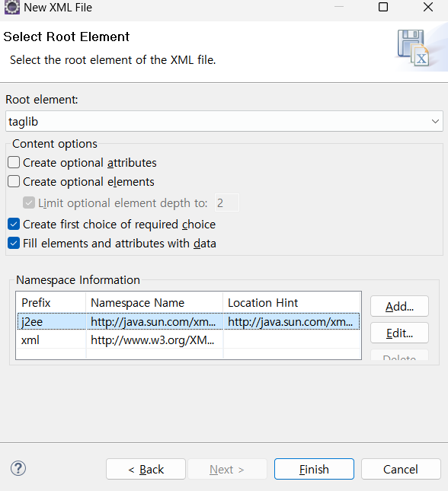Click the greyed-out Next button

tap(227, 469)
